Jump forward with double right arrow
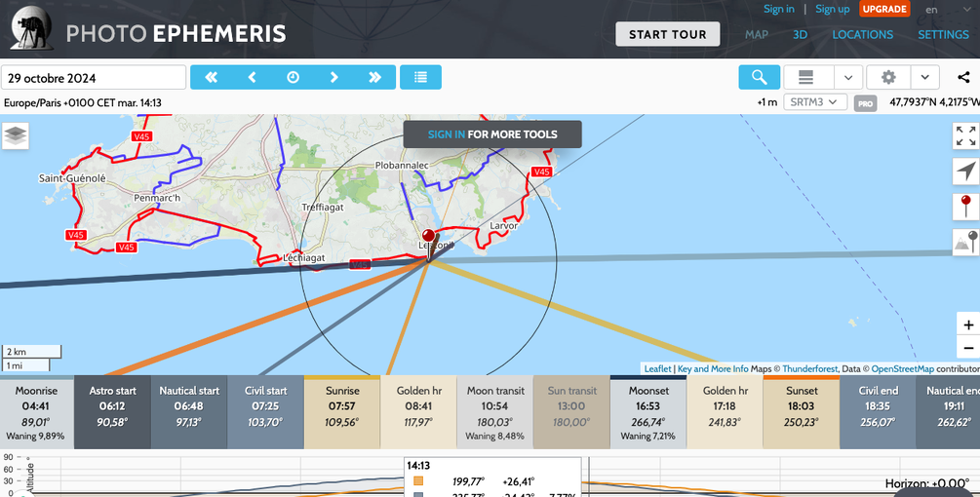The width and height of the screenshot is (980, 497). 375,77
